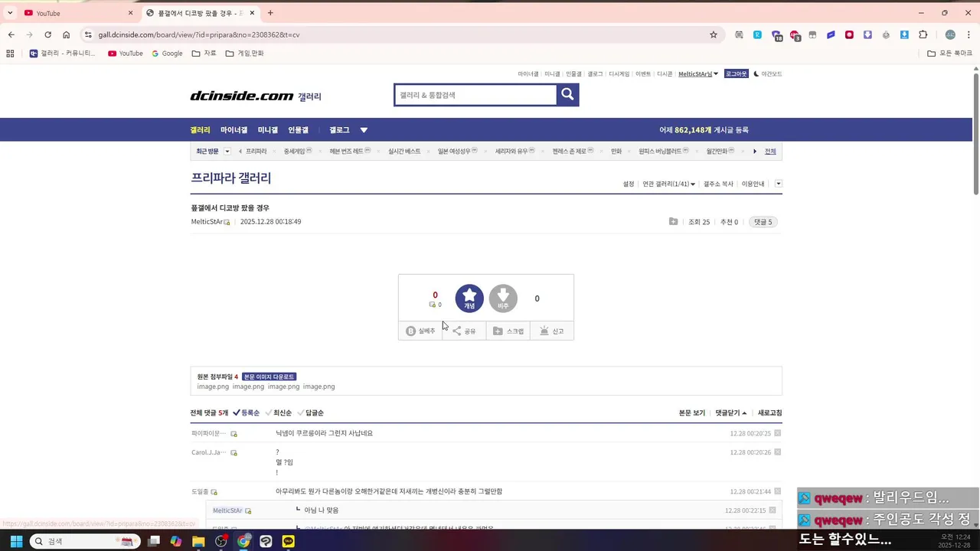Image resolution: width=980 pixels, height=551 pixels.
Task: Open the Windows Start menu
Action: 16,541
